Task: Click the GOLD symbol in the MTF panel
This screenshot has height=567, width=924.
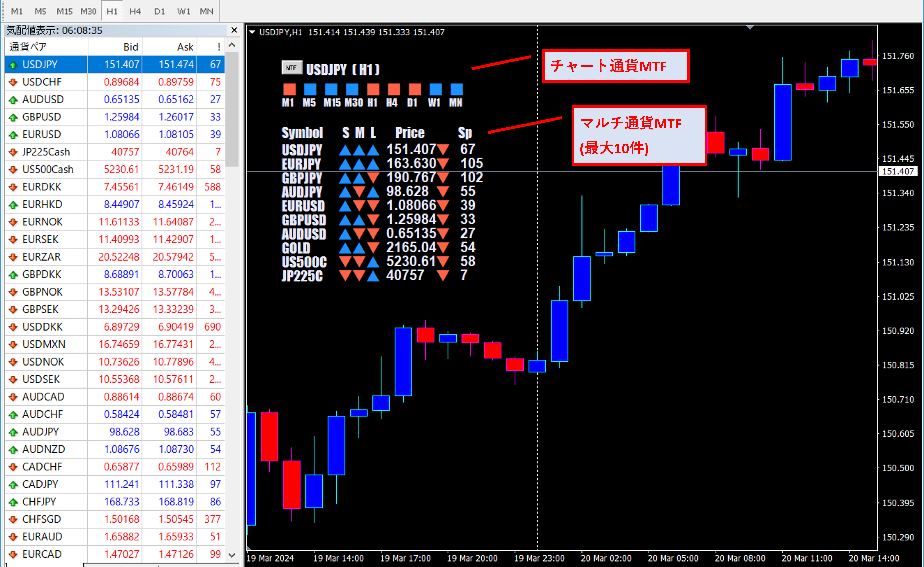Action: [296, 248]
